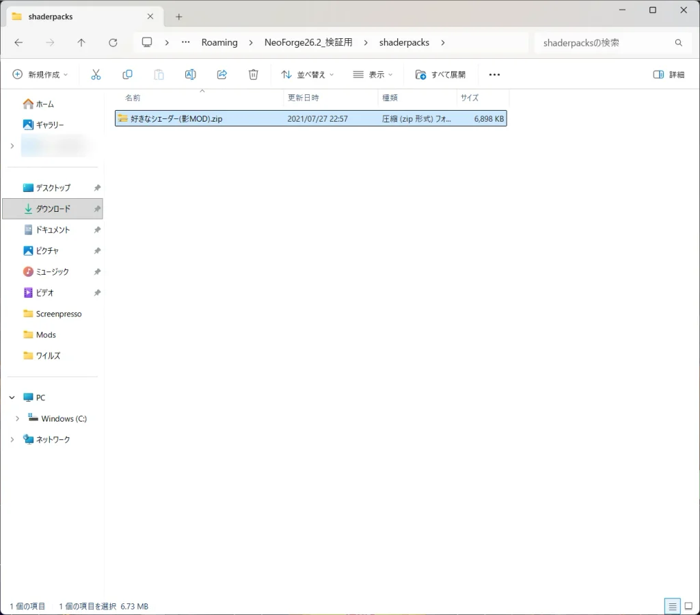The height and width of the screenshot is (615, 700).
Task: Click the Paste clipboard icon
Action: [159, 74]
